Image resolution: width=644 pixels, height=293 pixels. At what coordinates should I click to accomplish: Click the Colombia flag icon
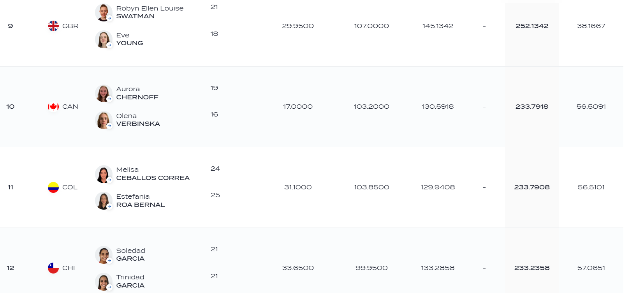click(x=53, y=187)
